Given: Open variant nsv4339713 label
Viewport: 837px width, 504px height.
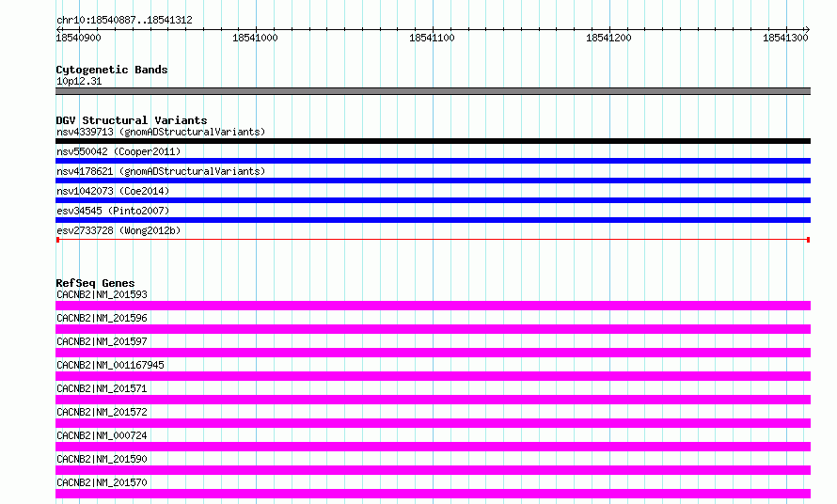Looking at the screenshot, I should pos(161,132).
